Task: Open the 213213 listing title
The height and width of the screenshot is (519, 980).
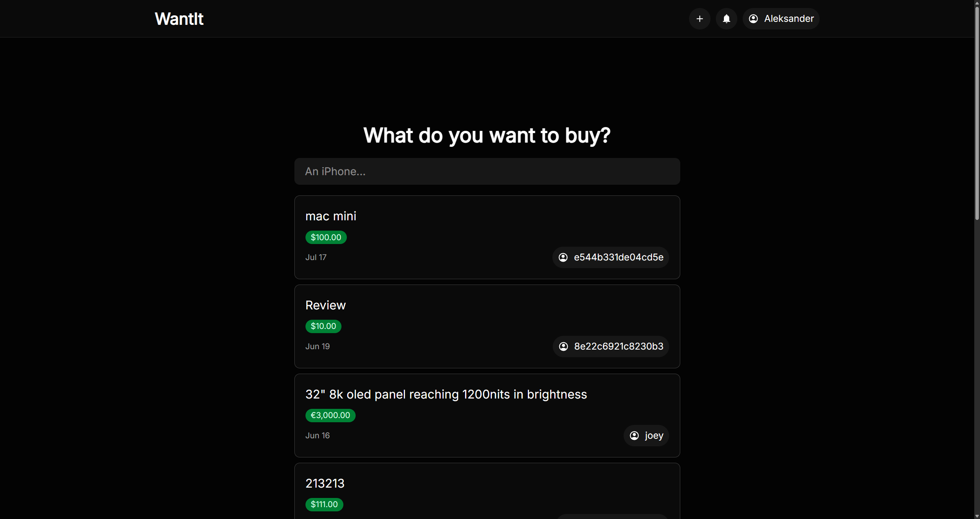Action: 325,483
